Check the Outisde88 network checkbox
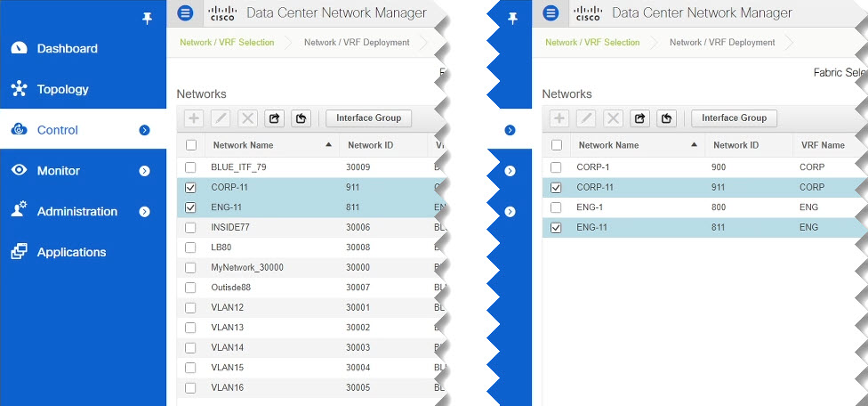This screenshot has width=868, height=406. [190, 288]
